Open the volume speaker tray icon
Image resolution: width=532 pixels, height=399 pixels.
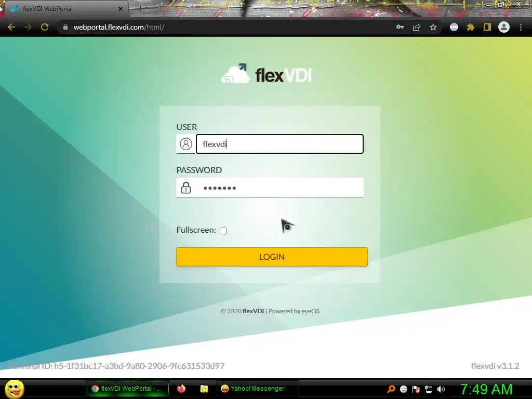pos(441,389)
